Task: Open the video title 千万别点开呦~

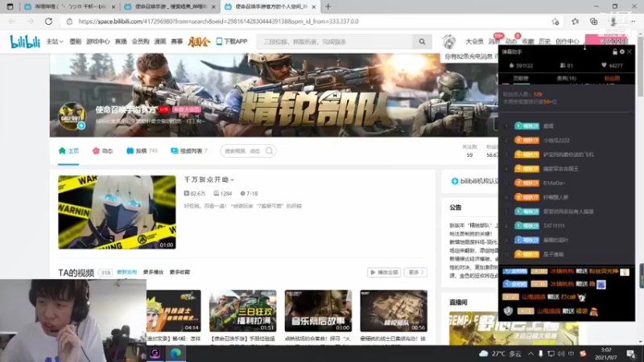Action: tap(209, 179)
